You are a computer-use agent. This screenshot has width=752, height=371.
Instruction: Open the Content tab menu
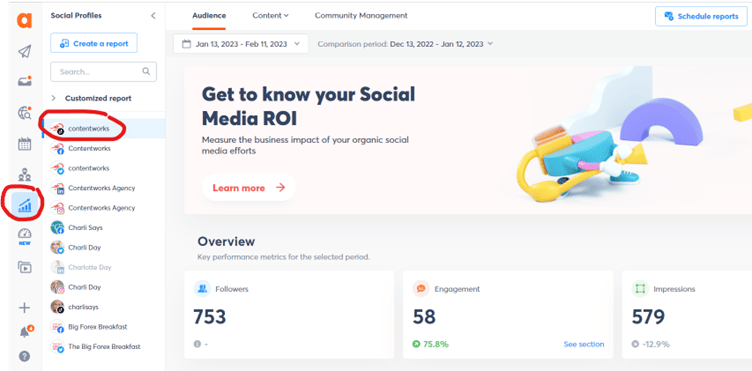(270, 15)
